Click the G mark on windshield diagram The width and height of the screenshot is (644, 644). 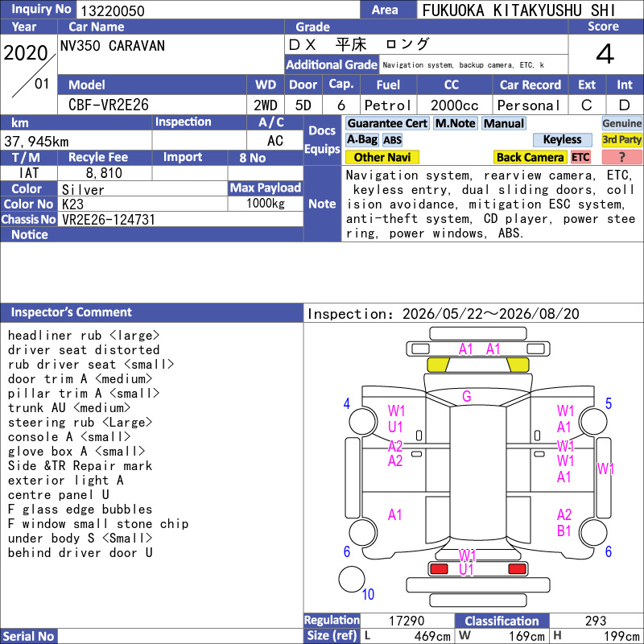tap(467, 396)
